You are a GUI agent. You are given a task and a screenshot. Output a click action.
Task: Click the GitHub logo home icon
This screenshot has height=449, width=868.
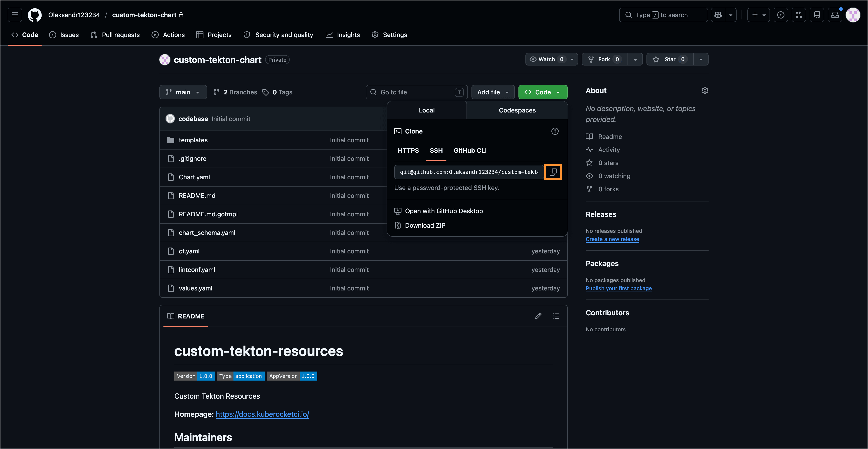[35, 15]
